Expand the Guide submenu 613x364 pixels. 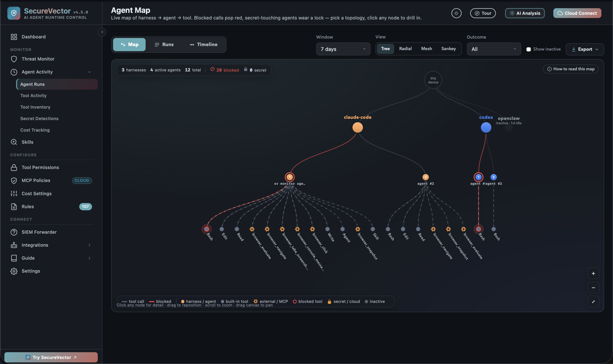(89, 258)
